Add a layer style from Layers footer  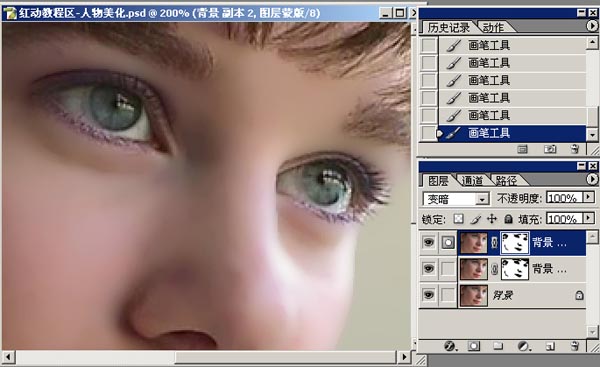click(x=450, y=346)
